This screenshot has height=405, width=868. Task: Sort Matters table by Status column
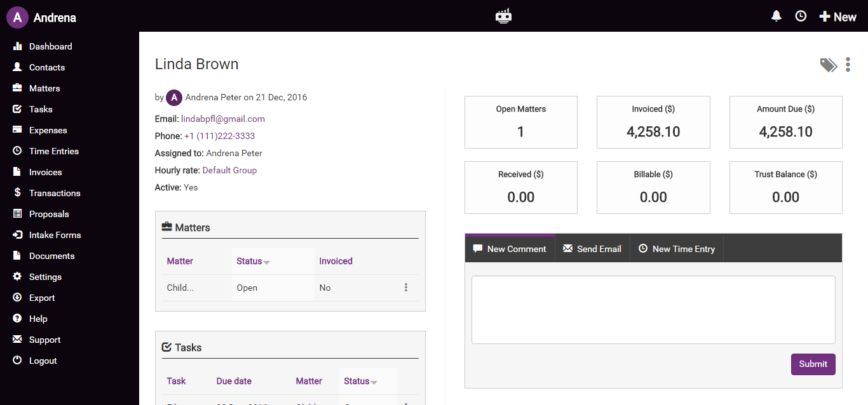(x=252, y=261)
